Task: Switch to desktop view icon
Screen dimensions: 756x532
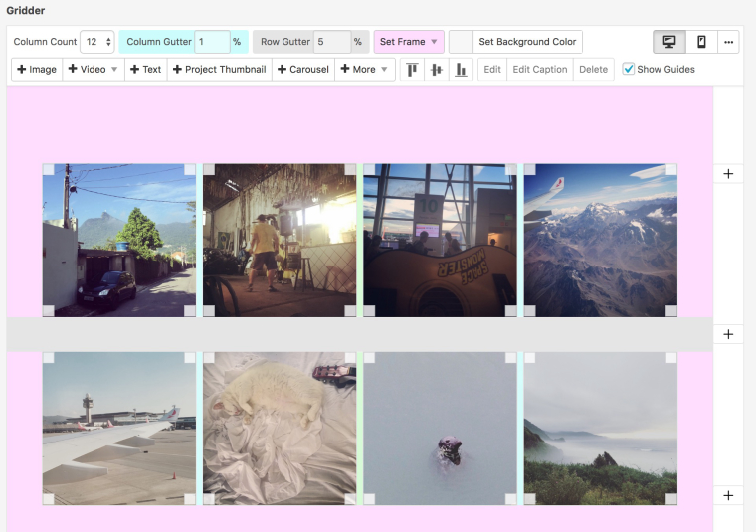Action: [x=669, y=42]
